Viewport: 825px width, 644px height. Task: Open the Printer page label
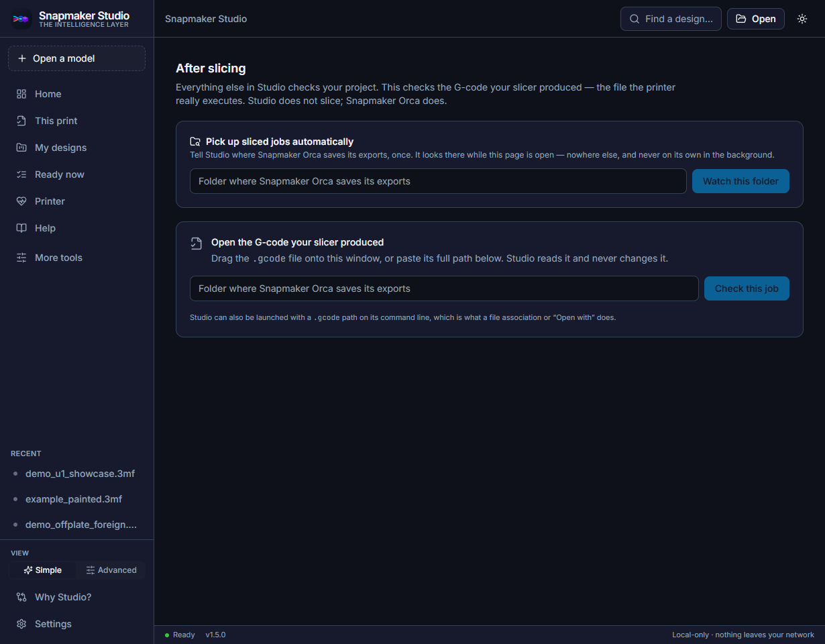pyautogui.click(x=50, y=201)
